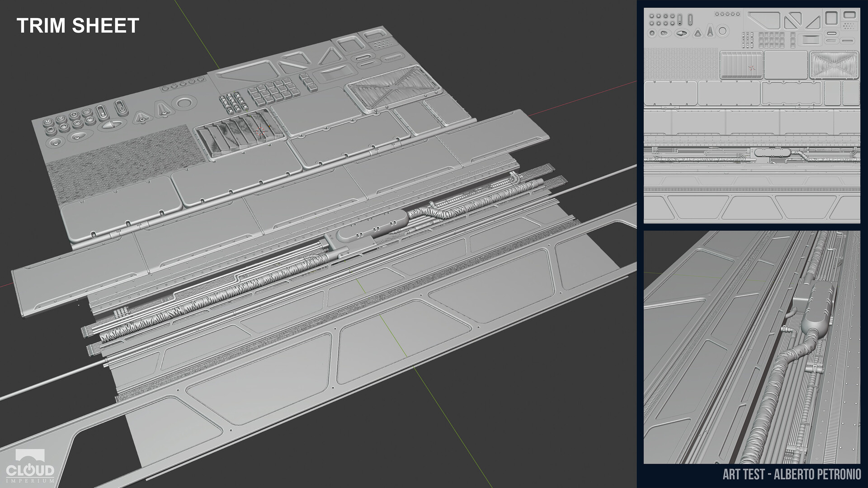Select the close-up pipe render preview image

pos(752,347)
